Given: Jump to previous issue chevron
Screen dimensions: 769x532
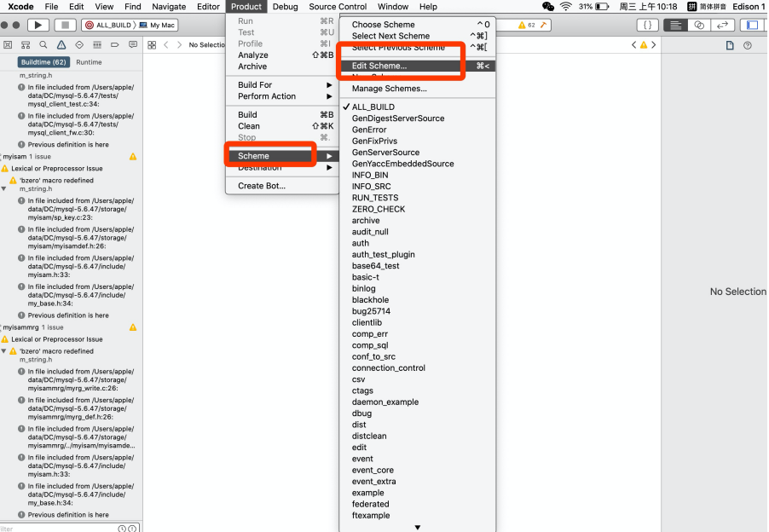Looking at the screenshot, I should [x=633, y=44].
